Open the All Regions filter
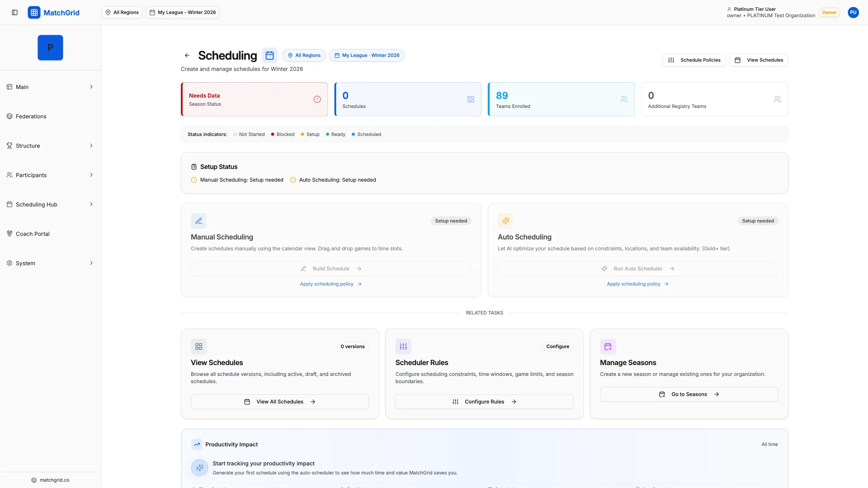 122,12
